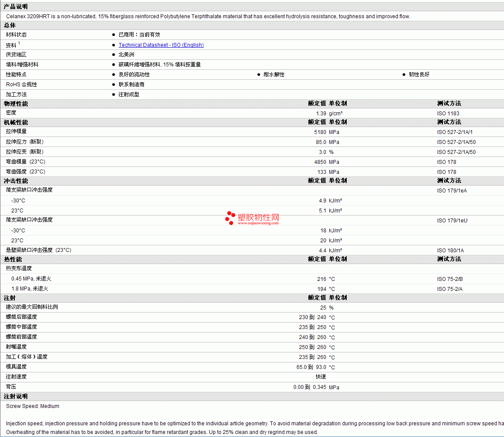Image resolution: width=504 pixels, height=437 pixels.
Task: Click the 供货地区 row label
Action: click(x=16, y=55)
